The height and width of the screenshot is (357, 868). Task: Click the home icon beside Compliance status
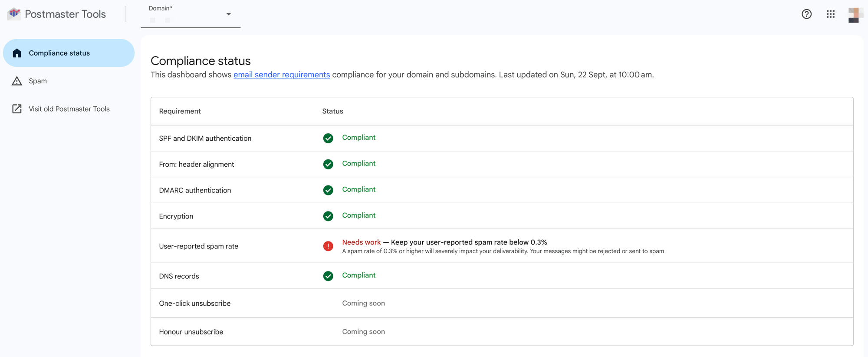click(17, 53)
